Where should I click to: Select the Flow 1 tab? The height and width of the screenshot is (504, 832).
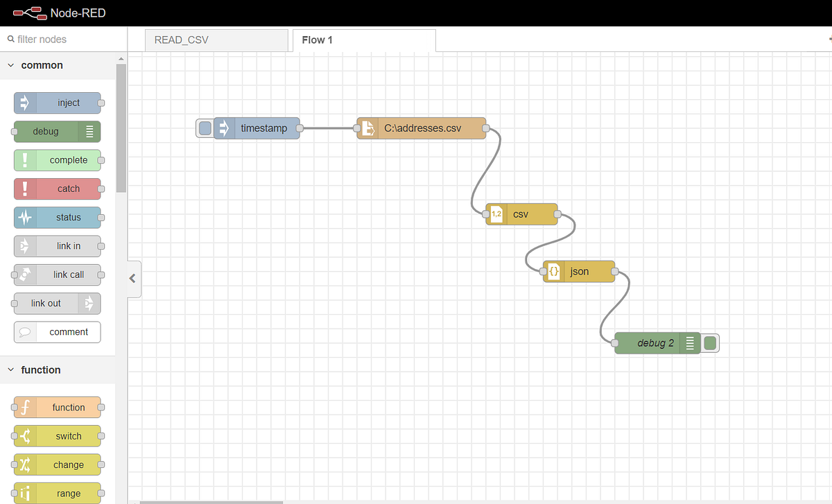pyautogui.click(x=317, y=40)
